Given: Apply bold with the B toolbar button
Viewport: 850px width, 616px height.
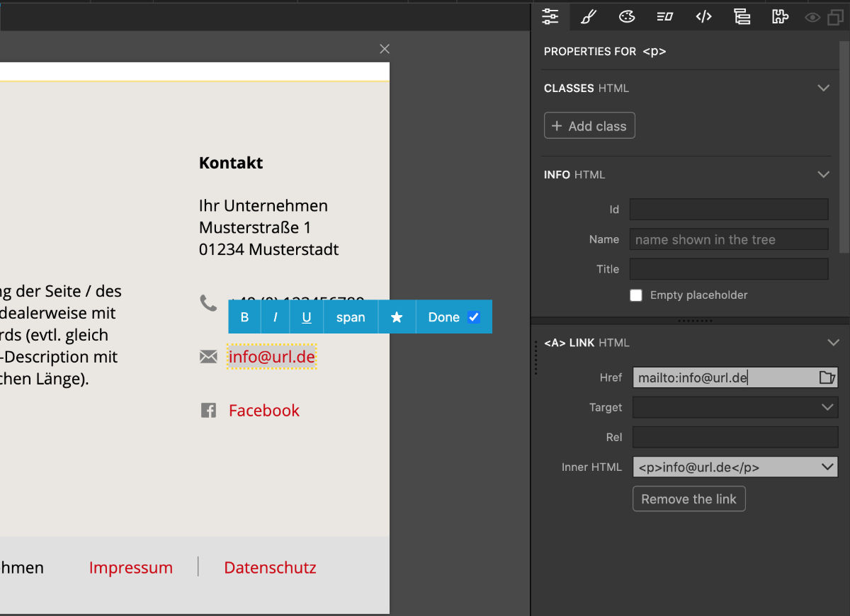Looking at the screenshot, I should point(244,317).
